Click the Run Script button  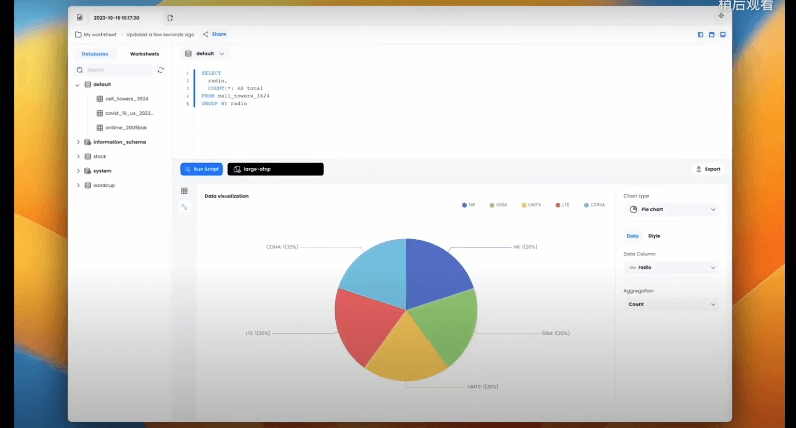click(201, 169)
